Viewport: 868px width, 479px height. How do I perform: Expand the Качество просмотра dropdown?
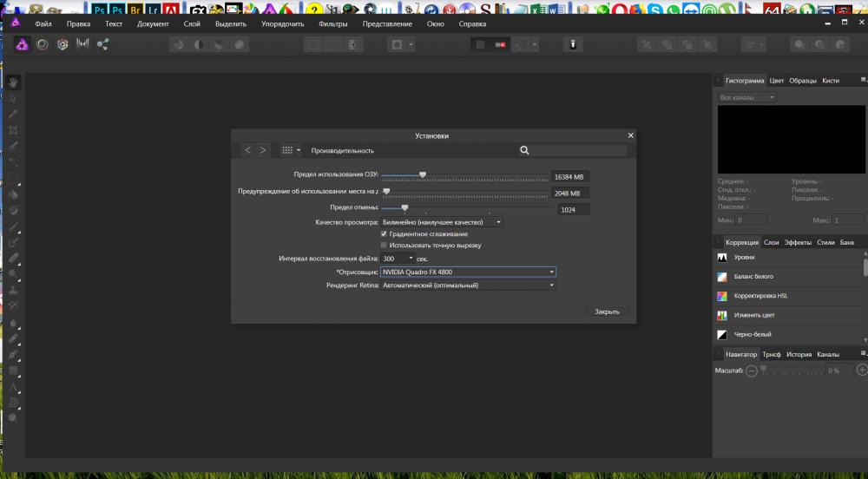tap(441, 222)
